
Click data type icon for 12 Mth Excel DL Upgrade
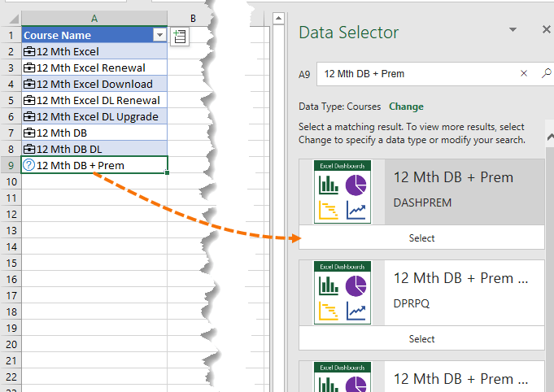coord(29,116)
